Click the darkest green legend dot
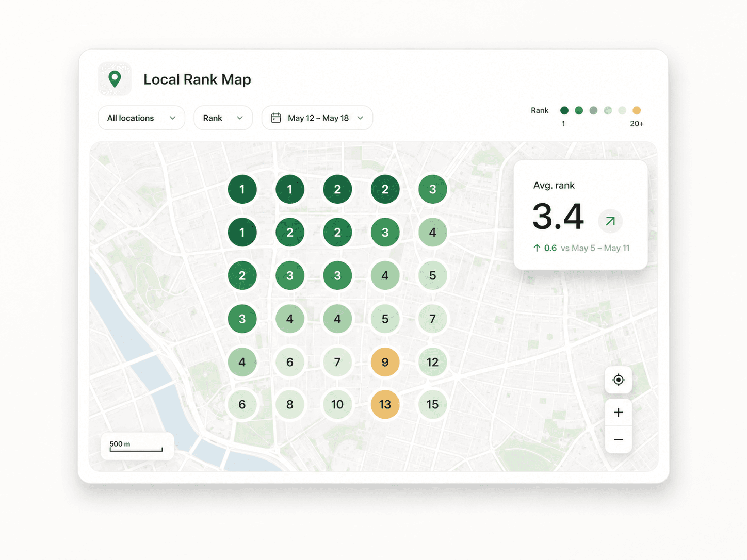747x560 pixels. (x=564, y=110)
